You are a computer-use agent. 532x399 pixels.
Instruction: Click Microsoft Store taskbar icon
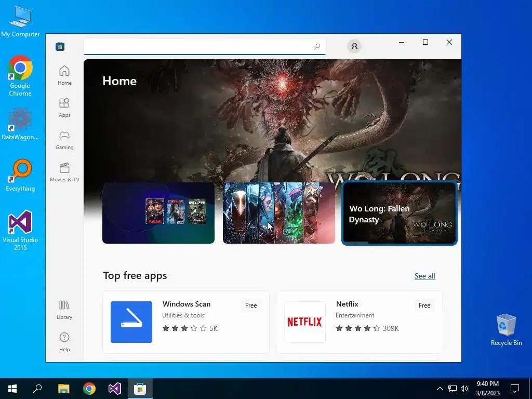point(140,389)
